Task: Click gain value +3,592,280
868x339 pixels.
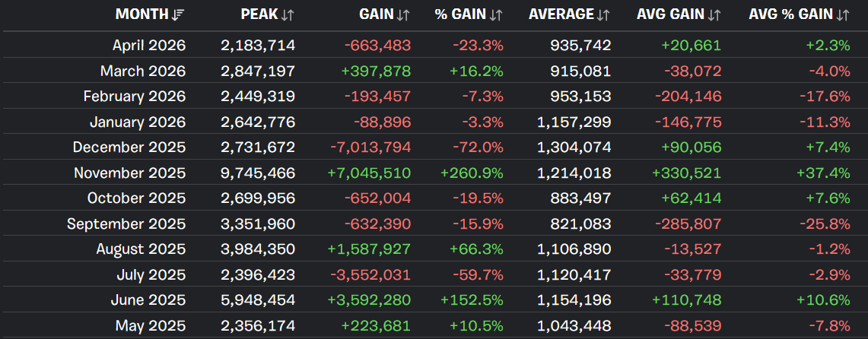Action: coord(369,300)
